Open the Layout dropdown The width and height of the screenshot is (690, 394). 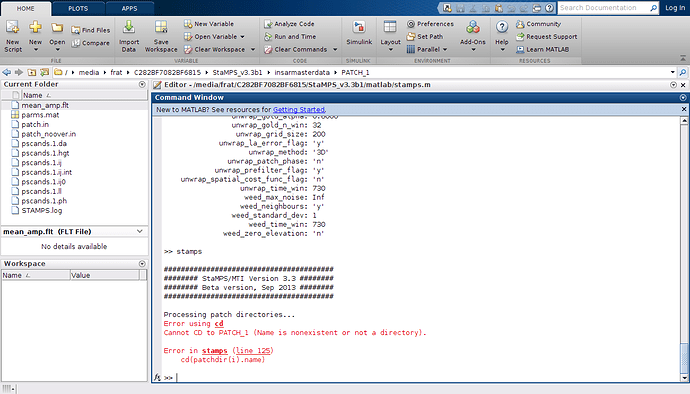[x=390, y=37]
